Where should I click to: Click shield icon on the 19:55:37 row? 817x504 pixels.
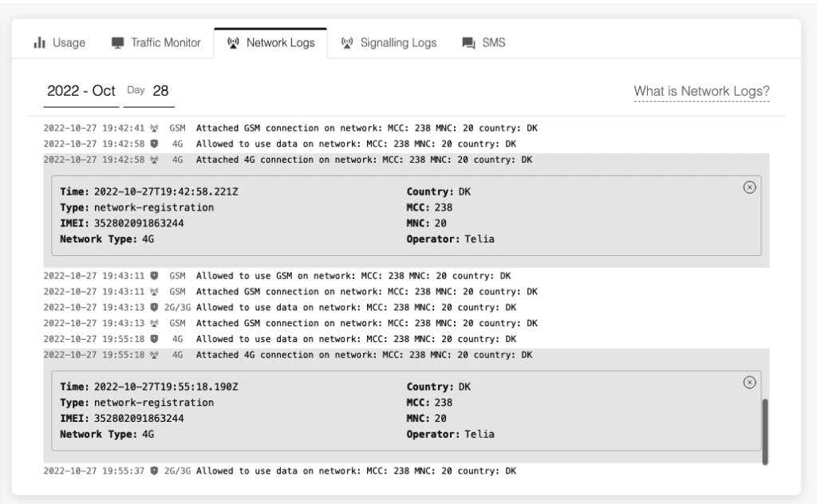pos(154,471)
